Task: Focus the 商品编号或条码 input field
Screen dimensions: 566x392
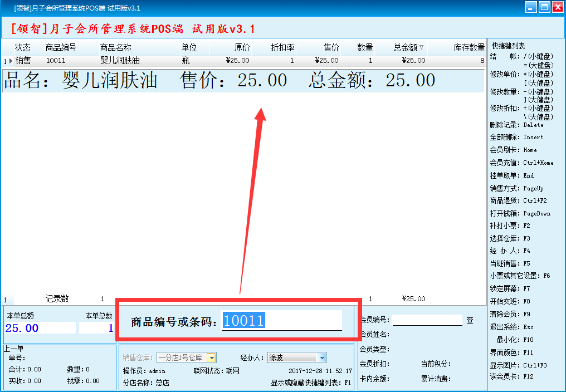Action: pos(281,321)
